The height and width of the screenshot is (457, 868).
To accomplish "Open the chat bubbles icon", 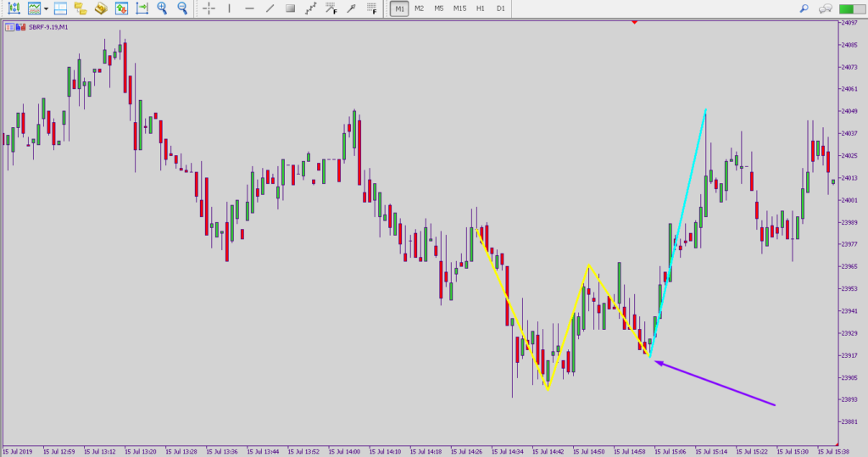I will click(x=826, y=8).
